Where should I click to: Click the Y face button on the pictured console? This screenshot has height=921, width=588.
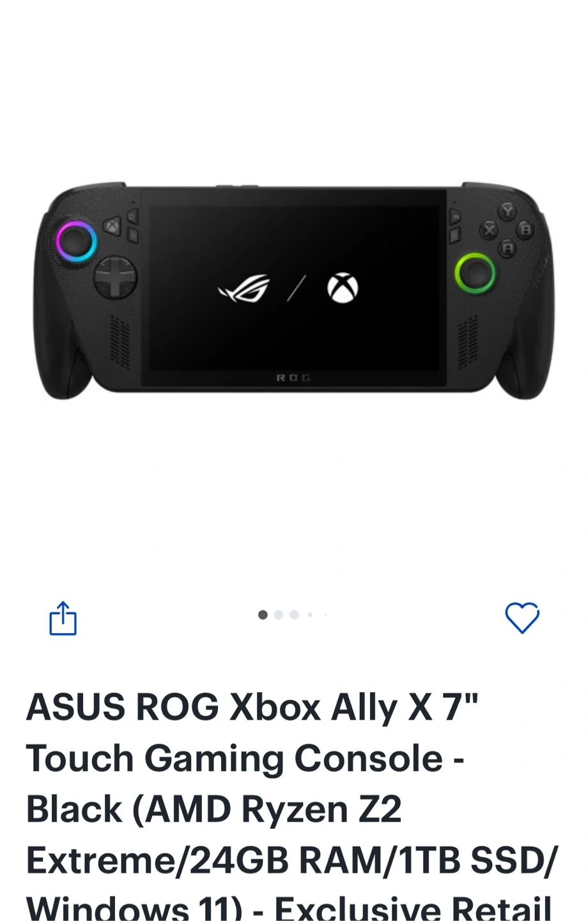[x=507, y=210]
